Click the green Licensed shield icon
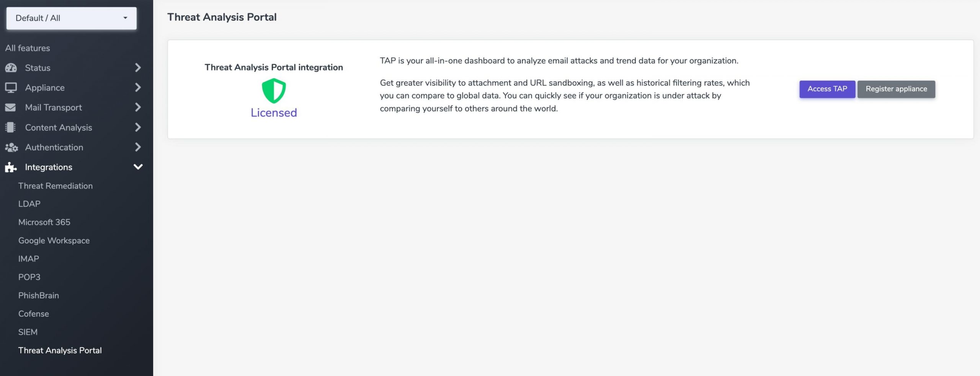 (x=274, y=91)
